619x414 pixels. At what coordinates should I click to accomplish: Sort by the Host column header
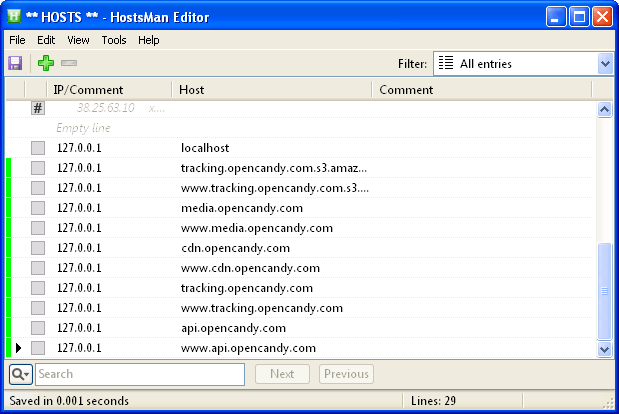[x=272, y=90]
